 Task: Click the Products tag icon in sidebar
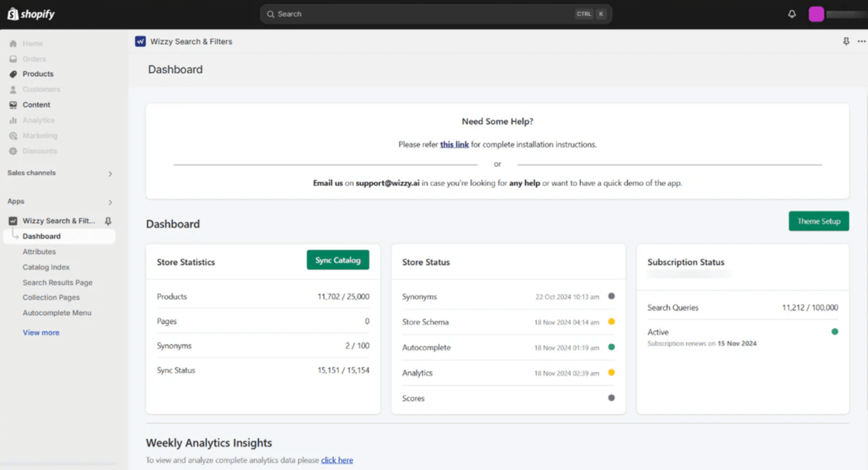[x=12, y=74]
